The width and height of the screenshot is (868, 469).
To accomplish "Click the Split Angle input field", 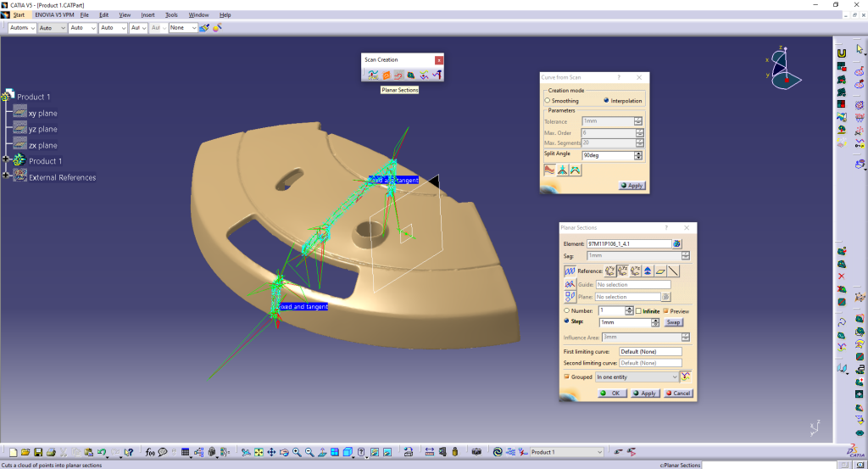I will tap(608, 155).
